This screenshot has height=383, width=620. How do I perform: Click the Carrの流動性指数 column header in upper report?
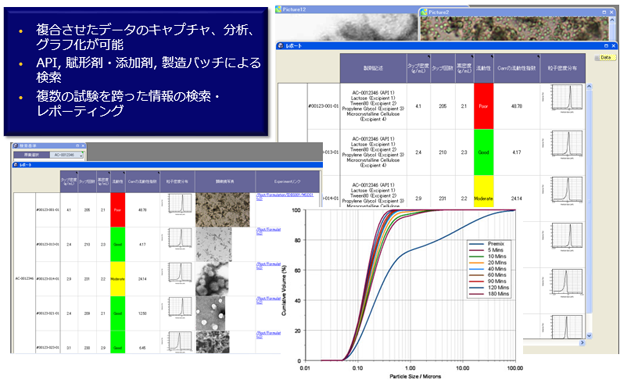(x=516, y=68)
